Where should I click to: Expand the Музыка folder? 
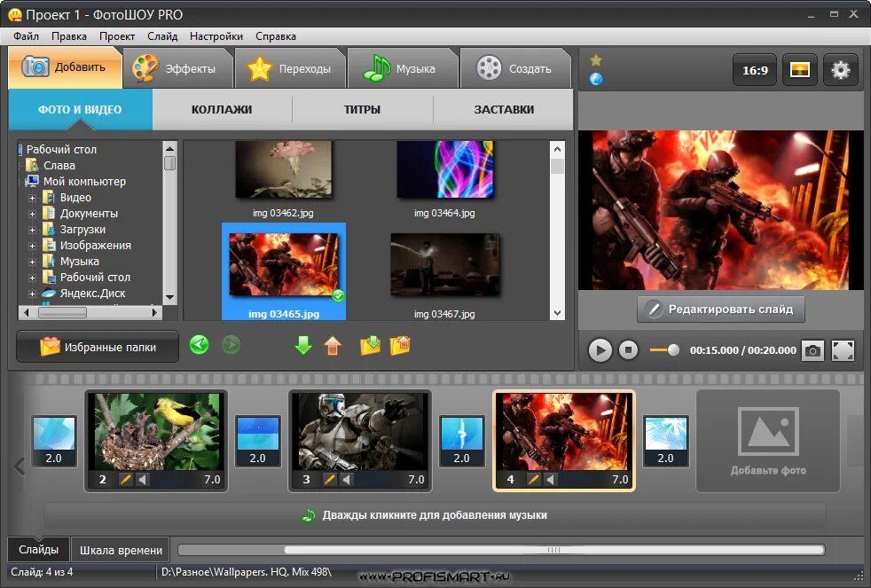pyautogui.click(x=32, y=262)
